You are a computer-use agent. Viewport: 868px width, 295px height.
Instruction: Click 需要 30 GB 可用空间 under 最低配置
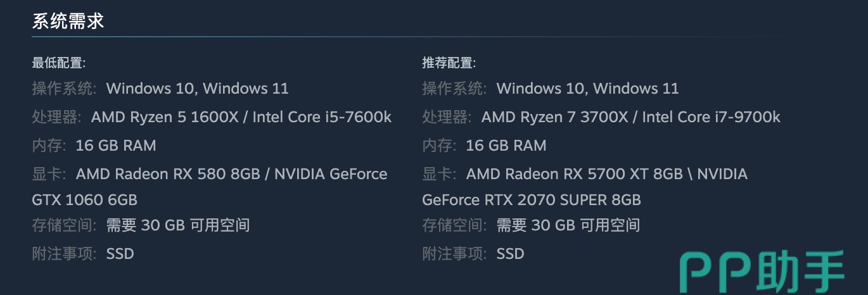point(177,225)
